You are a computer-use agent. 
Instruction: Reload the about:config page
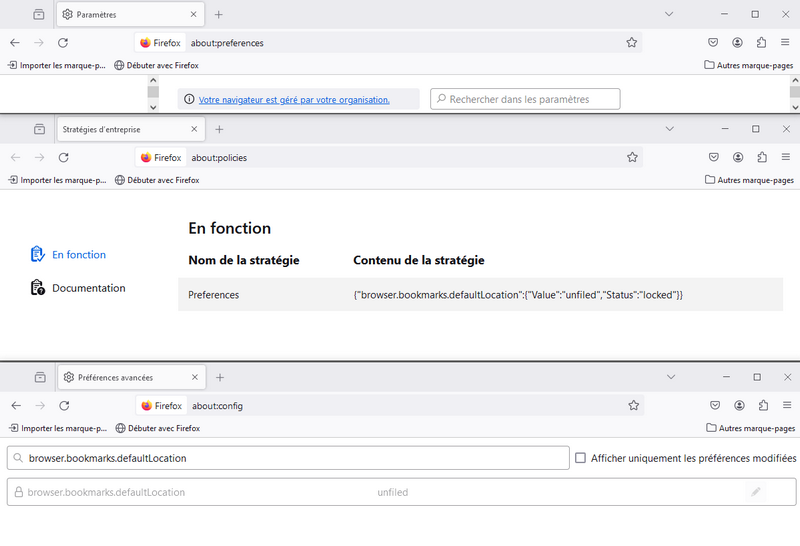(64, 406)
